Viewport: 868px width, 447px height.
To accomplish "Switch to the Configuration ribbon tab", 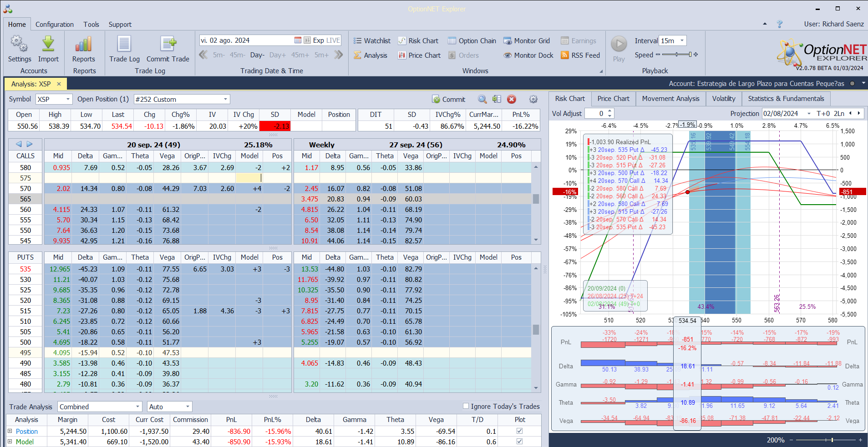I will click(x=55, y=25).
